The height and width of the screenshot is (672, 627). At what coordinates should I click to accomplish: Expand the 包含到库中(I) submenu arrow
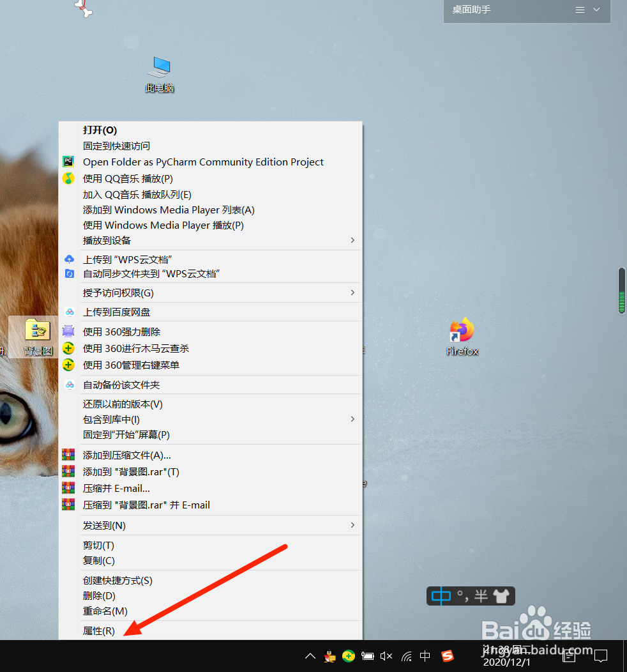[x=352, y=418]
